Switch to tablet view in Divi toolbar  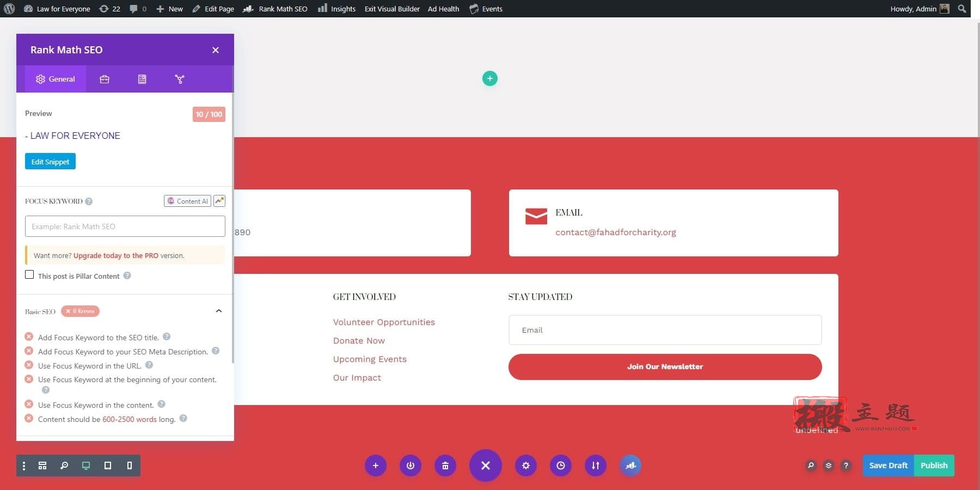tap(108, 465)
